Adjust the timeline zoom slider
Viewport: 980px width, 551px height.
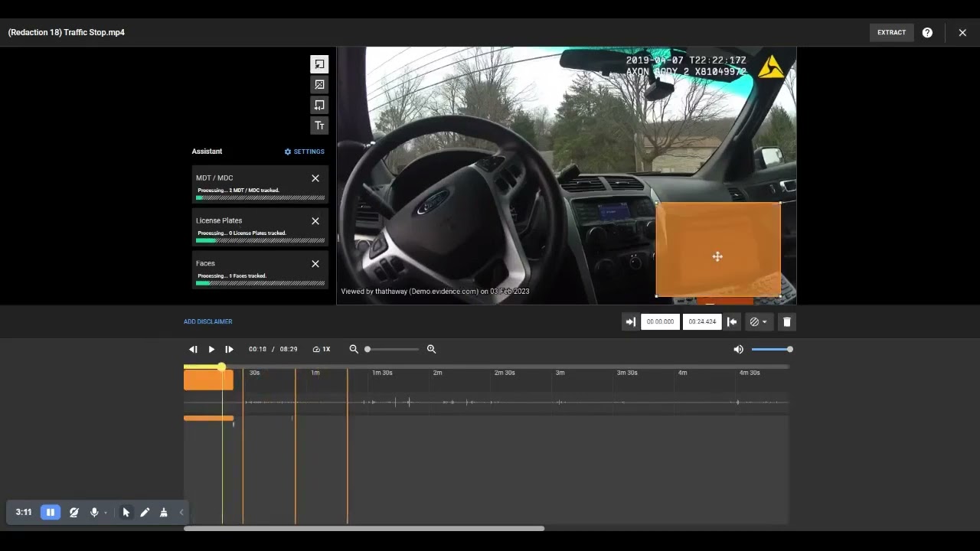click(x=392, y=349)
